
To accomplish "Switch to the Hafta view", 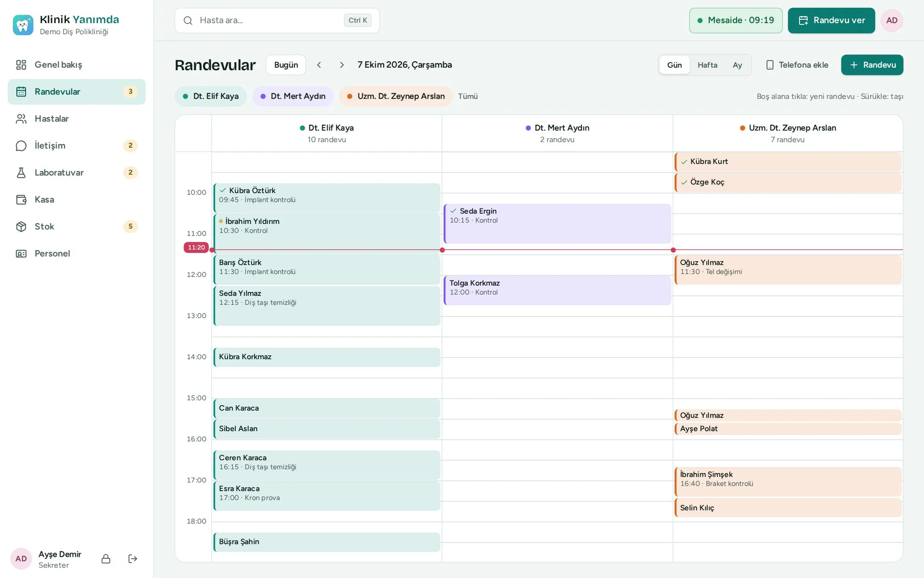I will coord(708,65).
